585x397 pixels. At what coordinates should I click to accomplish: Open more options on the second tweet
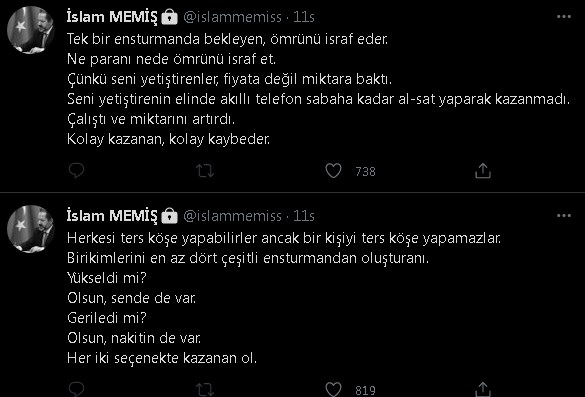[563, 216]
